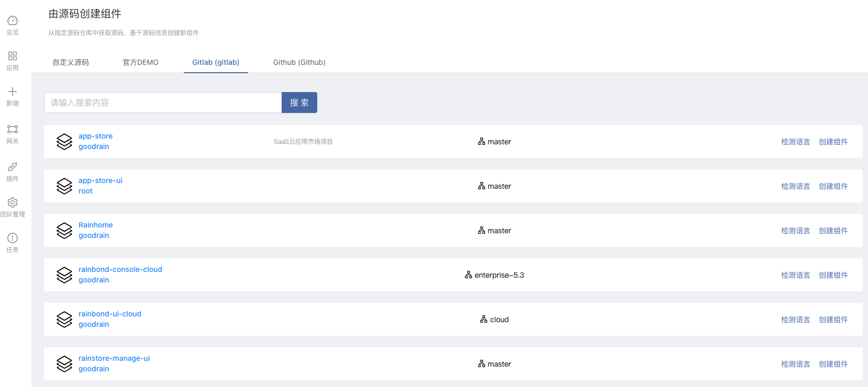Open 团队管理 gear sidebar icon

13,202
